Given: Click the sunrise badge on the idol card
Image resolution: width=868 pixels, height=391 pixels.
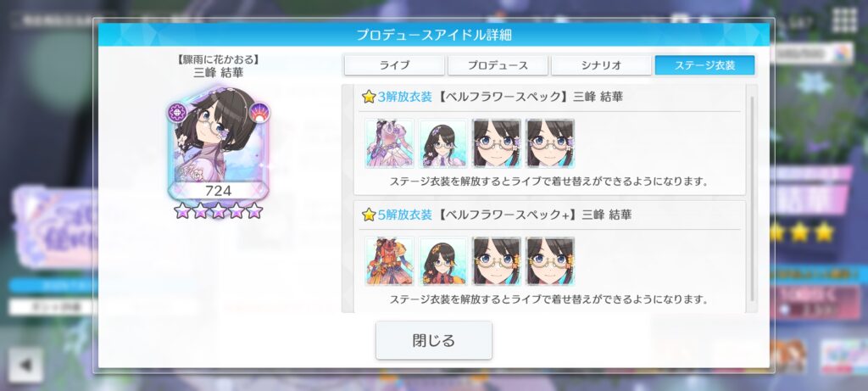Looking at the screenshot, I should [x=259, y=113].
